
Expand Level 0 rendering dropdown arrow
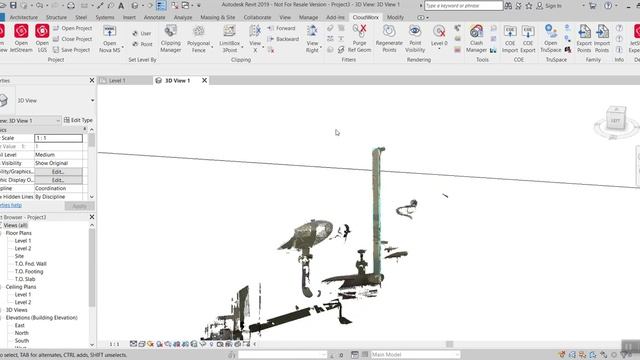[x=439, y=49]
